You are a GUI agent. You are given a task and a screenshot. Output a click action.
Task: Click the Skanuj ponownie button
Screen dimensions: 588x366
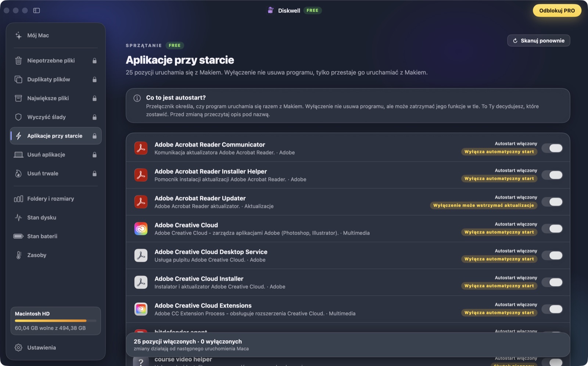click(x=539, y=40)
